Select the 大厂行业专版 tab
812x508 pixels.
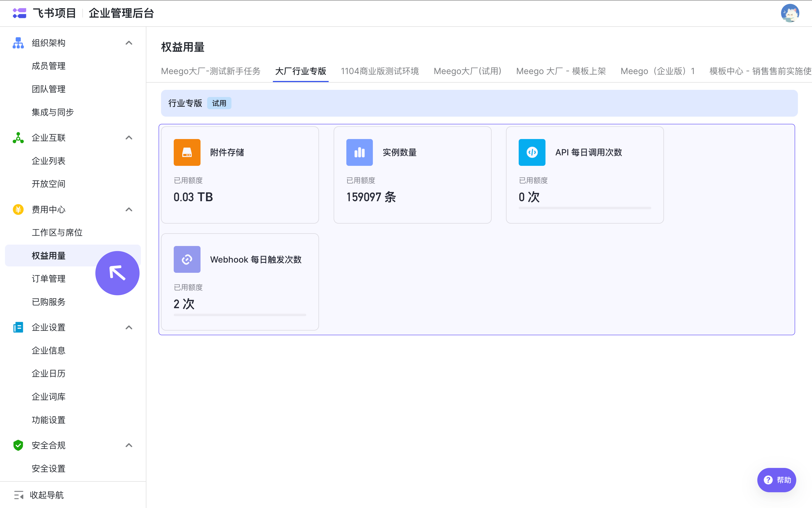coord(301,71)
